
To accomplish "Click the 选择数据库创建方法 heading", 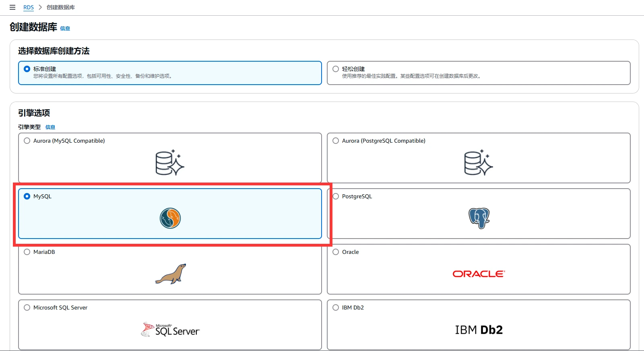I will tap(54, 51).
